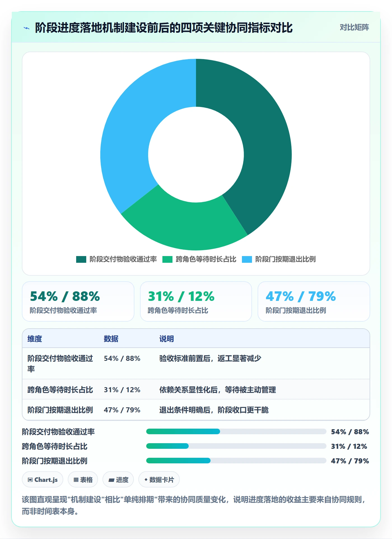Toggle the green 跨角色等待时长占比 legend swatch
Image resolution: width=392 pixels, height=539 pixels.
167,259
